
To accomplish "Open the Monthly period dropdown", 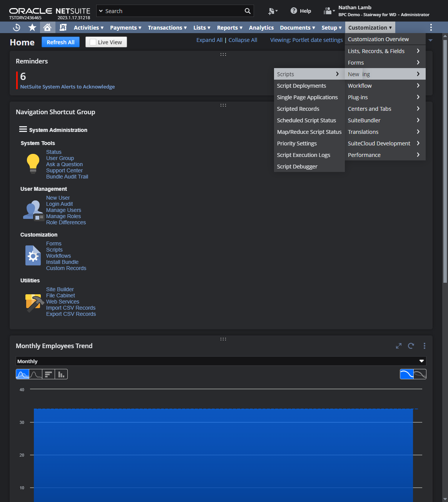I will [x=221, y=361].
